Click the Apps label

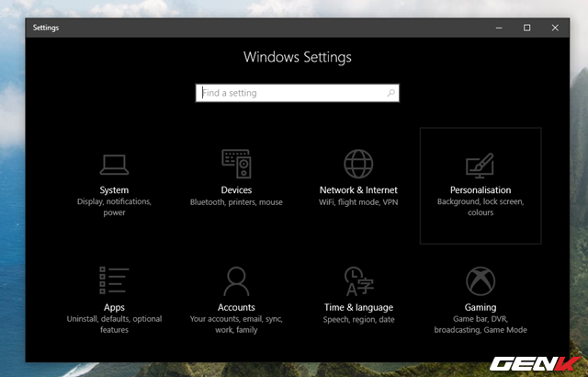(114, 308)
